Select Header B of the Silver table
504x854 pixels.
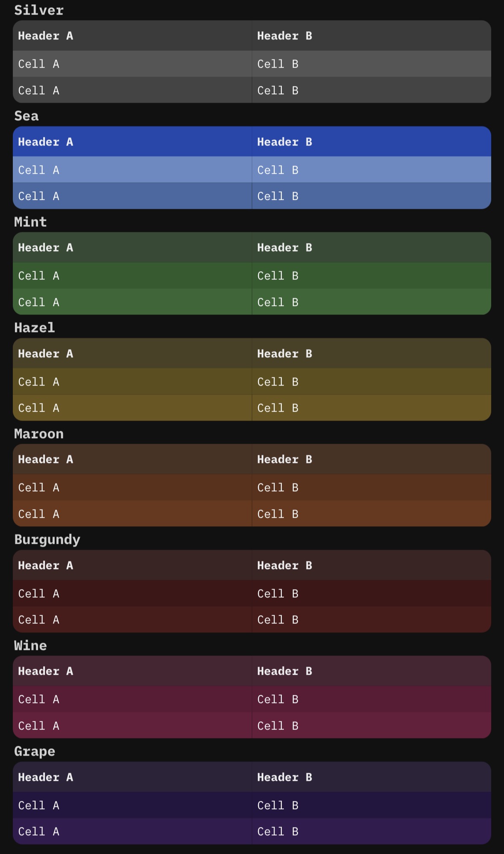(284, 36)
